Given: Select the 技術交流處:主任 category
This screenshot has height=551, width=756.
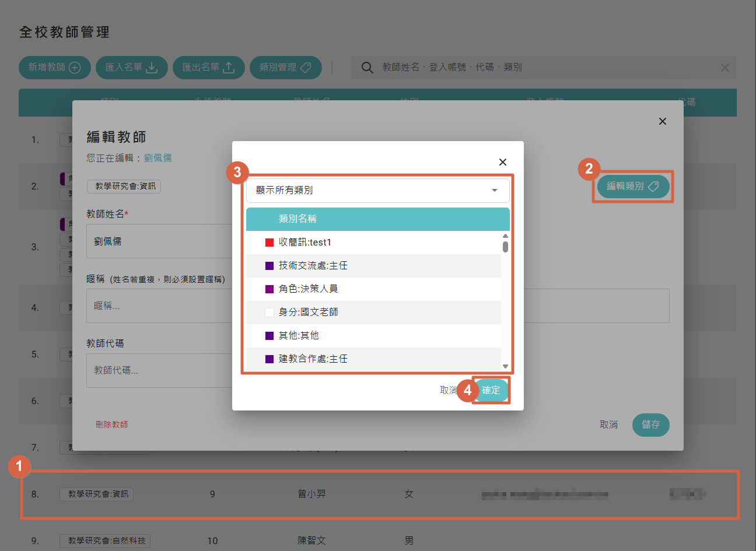Looking at the screenshot, I should point(313,266).
